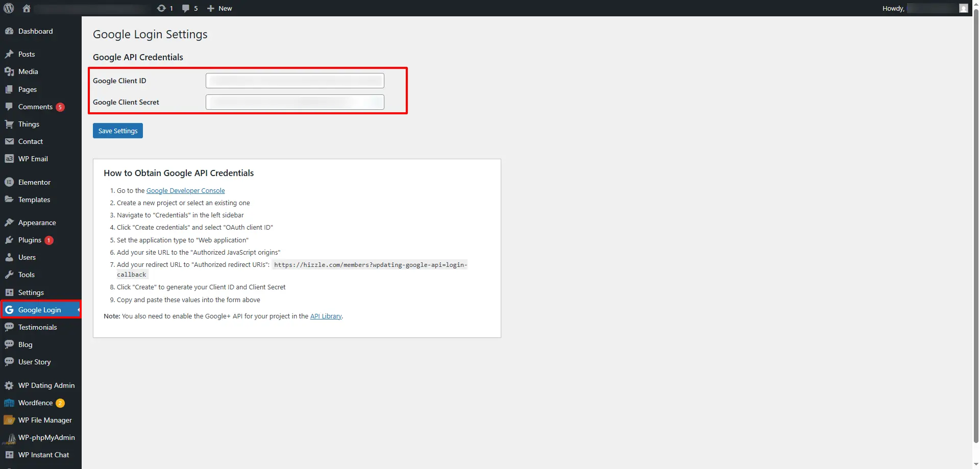Click Save Settings button
The width and height of the screenshot is (980, 469).
click(118, 131)
